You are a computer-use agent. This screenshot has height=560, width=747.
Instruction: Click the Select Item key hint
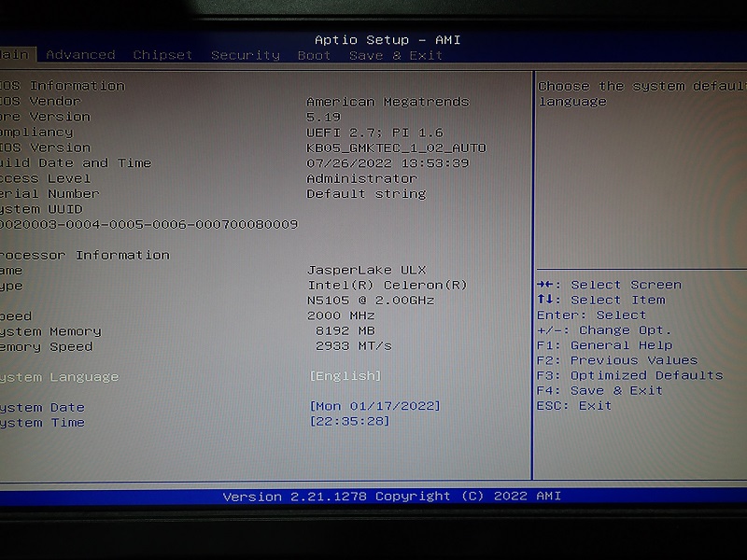601,300
